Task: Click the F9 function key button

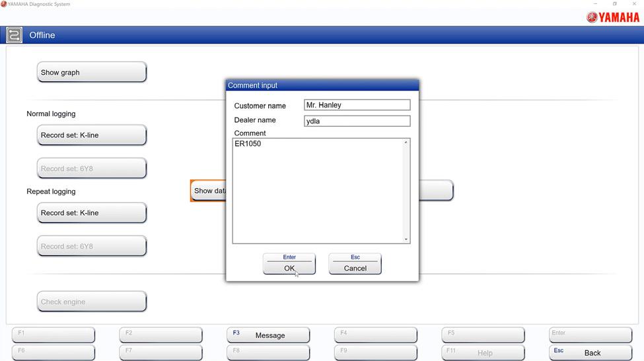Action: [x=376, y=352]
